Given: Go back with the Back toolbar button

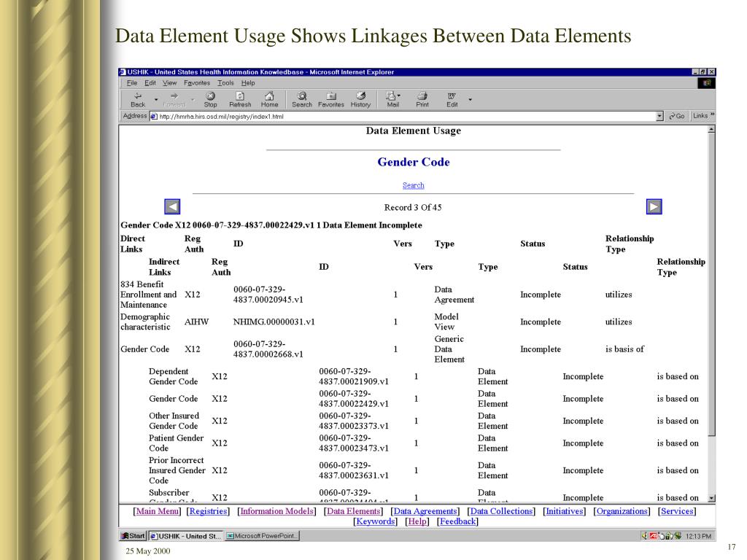Looking at the screenshot, I should (x=138, y=99).
